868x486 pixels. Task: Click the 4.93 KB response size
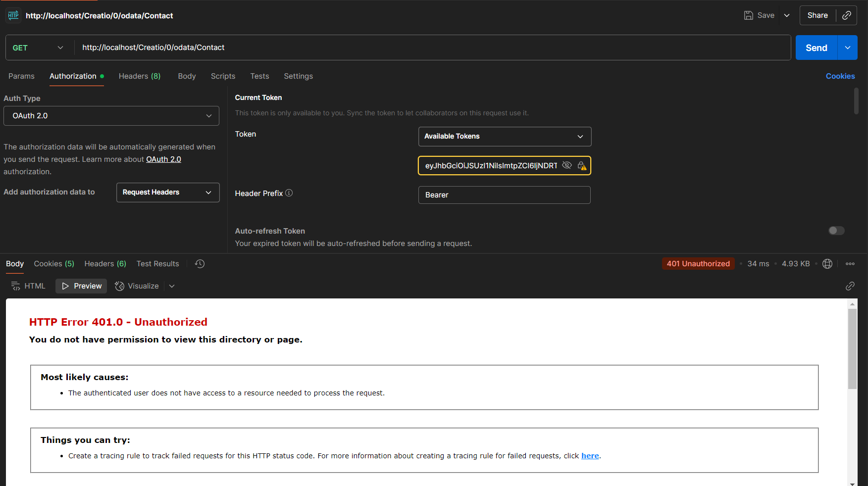click(796, 264)
